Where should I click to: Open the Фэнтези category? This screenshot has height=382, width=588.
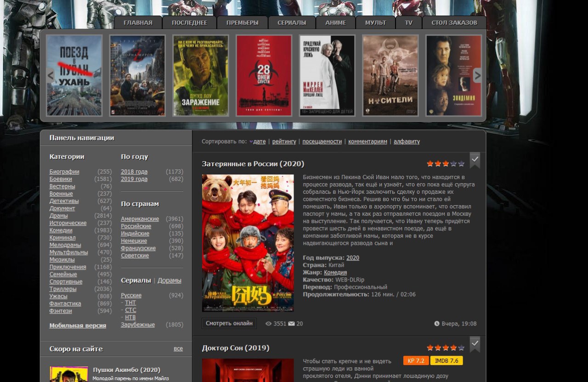[x=61, y=311]
